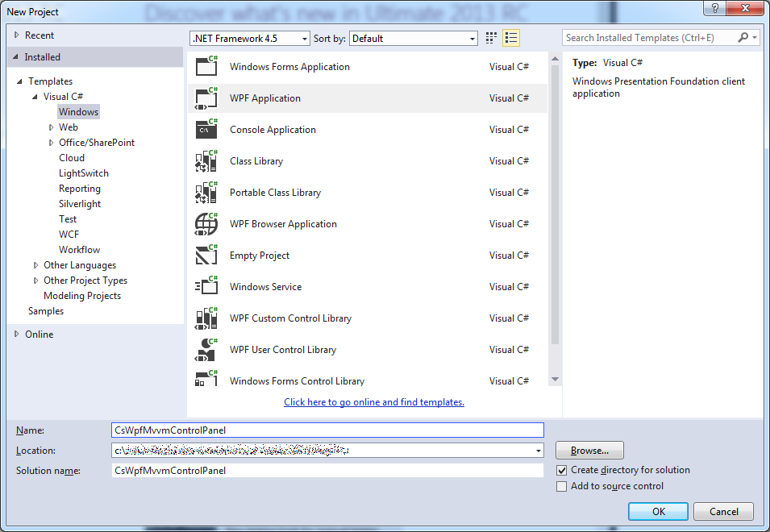Select the Samples node
The image size is (770, 532).
46,310
